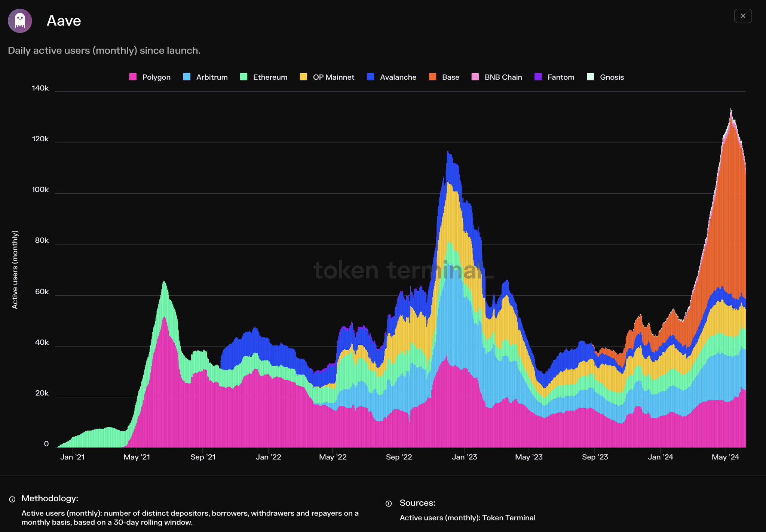The height and width of the screenshot is (532, 766).
Task: Click the 60k y-axis label
Action: click(42, 292)
